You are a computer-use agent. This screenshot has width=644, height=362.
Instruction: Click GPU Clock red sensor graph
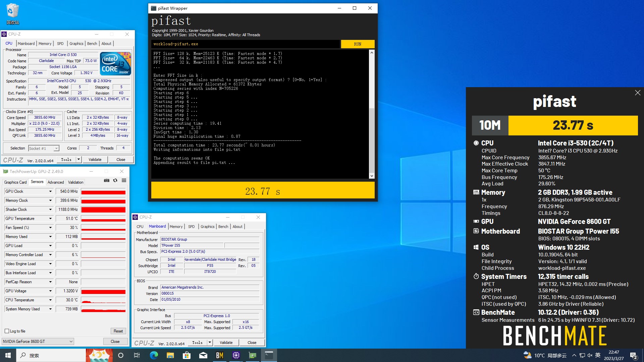pyautogui.click(x=103, y=191)
